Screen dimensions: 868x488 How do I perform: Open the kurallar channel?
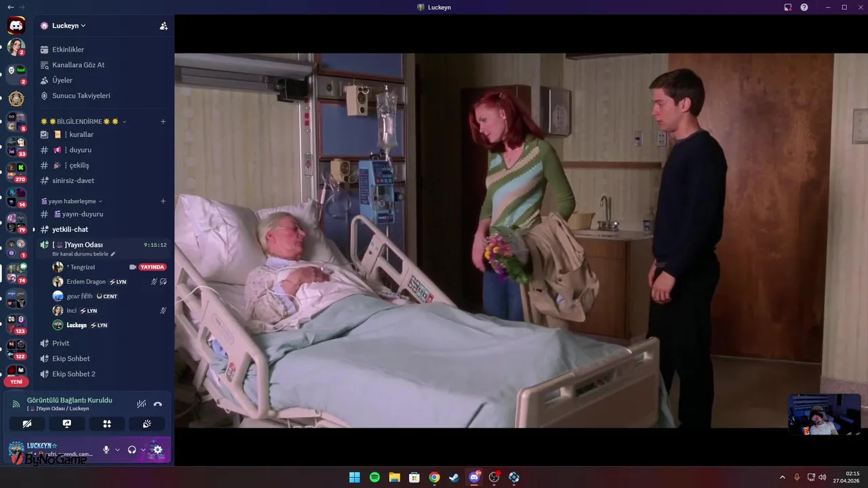point(104,134)
